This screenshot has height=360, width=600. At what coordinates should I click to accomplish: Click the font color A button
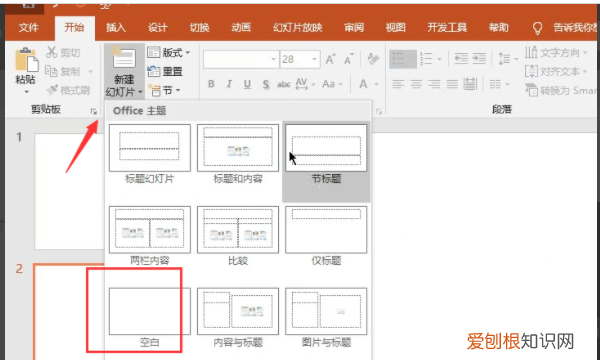(363, 84)
